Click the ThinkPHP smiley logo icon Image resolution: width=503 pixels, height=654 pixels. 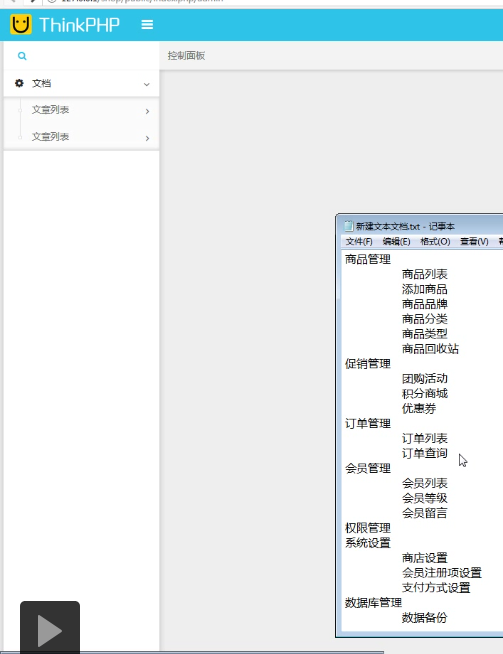point(21,25)
